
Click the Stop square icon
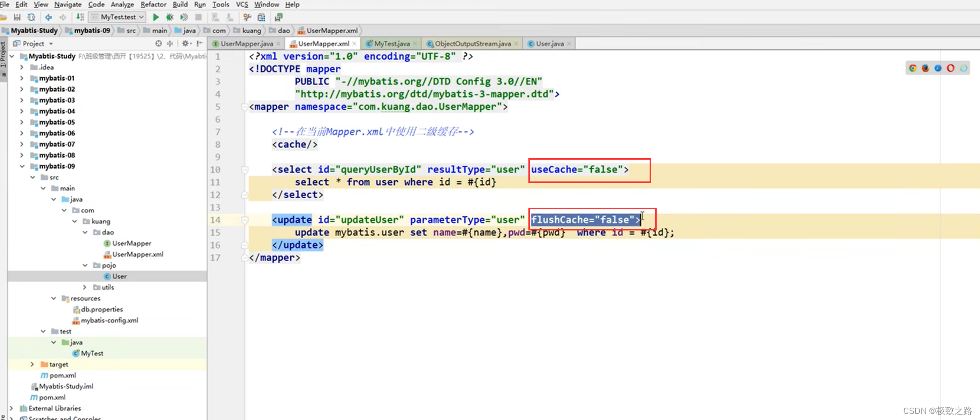(199, 17)
